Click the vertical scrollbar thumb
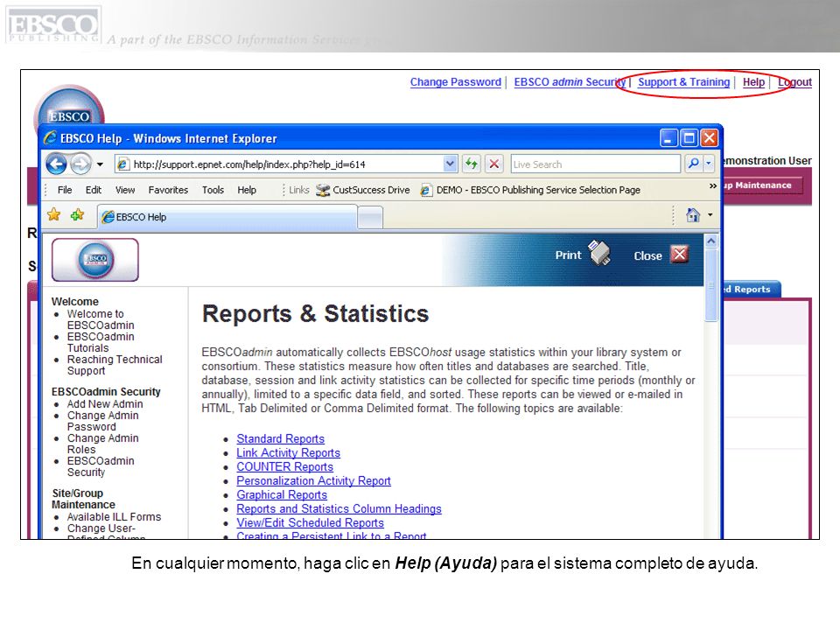Screen dimensions: 840x630 tap(710, 285)
